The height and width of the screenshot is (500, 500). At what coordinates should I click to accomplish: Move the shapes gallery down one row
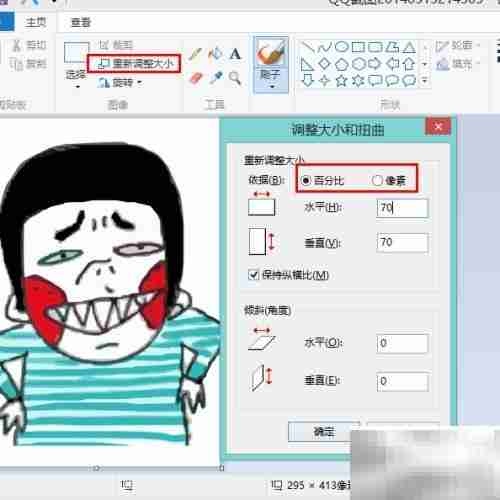coord(425,64)
